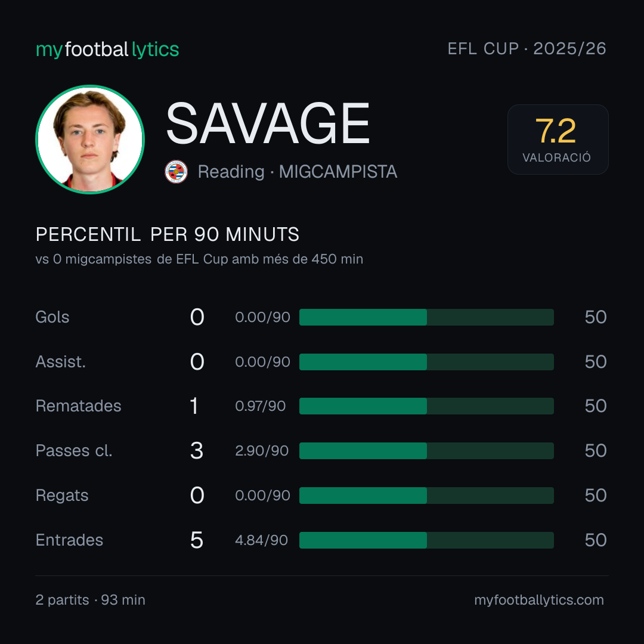Open the Savage player photo

[x=90, y=139]
